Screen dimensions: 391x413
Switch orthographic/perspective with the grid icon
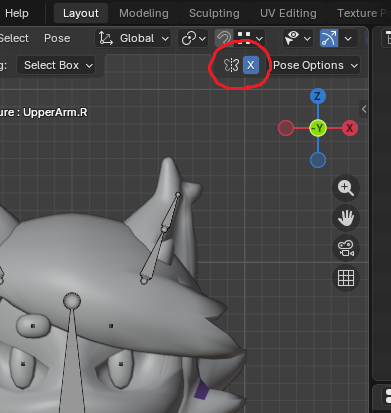tap(346, 278)
